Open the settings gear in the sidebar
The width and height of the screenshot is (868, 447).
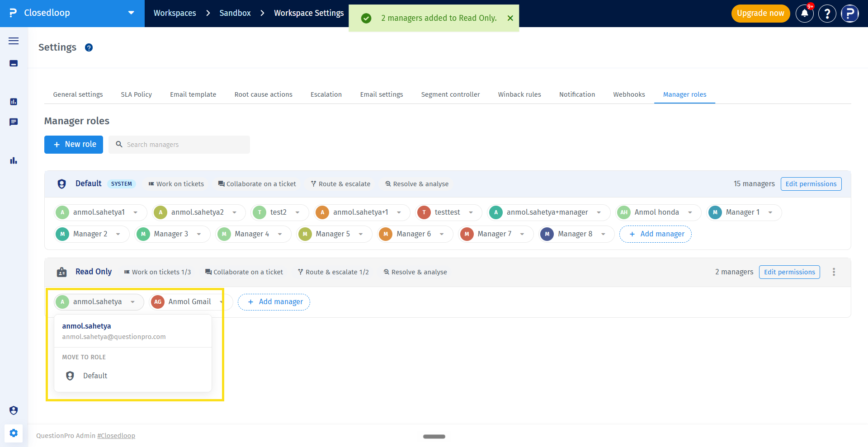coord(14,433)
